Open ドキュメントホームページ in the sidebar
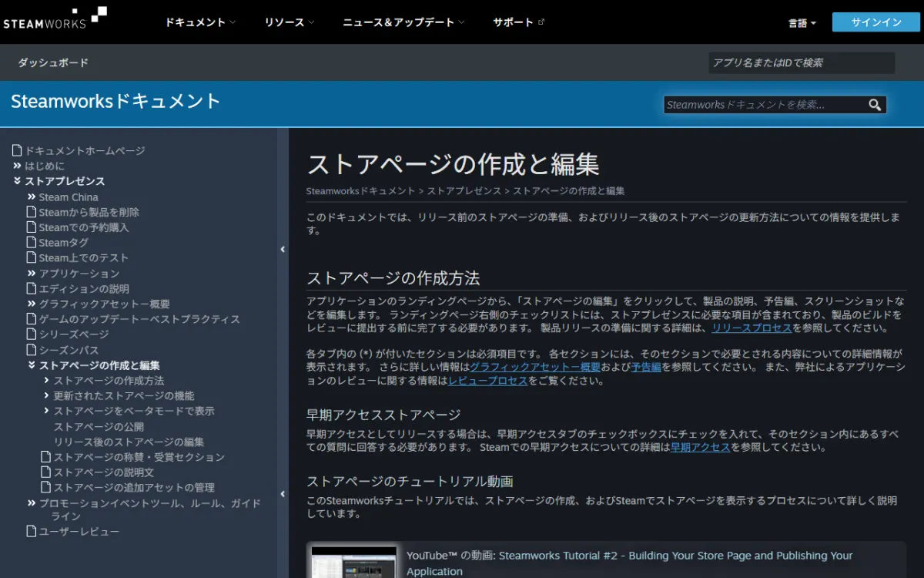 [85, 150]
